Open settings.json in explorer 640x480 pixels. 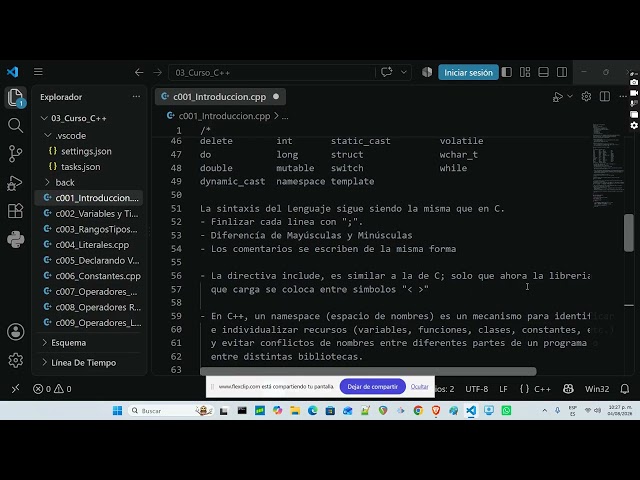[x=86, y=151]
